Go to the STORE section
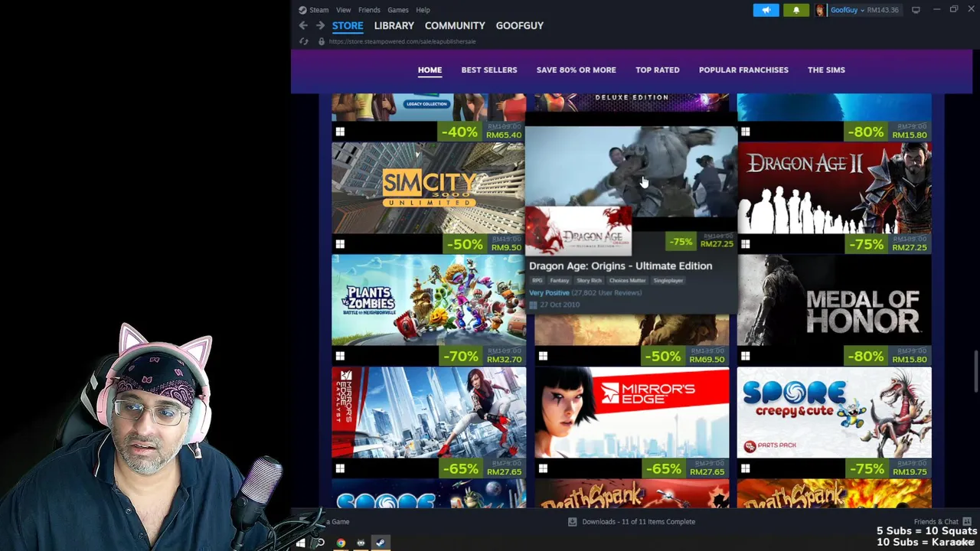Image resolution: width=980 pixels, height=551 pixels. (348, 25)
